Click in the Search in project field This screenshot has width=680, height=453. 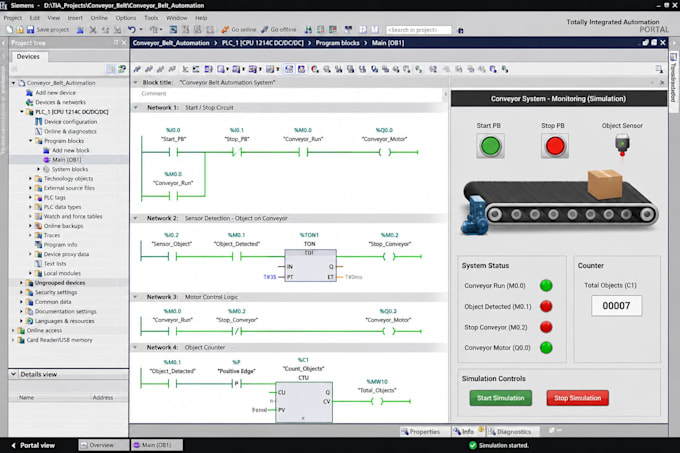pyautogui.click(x=418, y=30)
